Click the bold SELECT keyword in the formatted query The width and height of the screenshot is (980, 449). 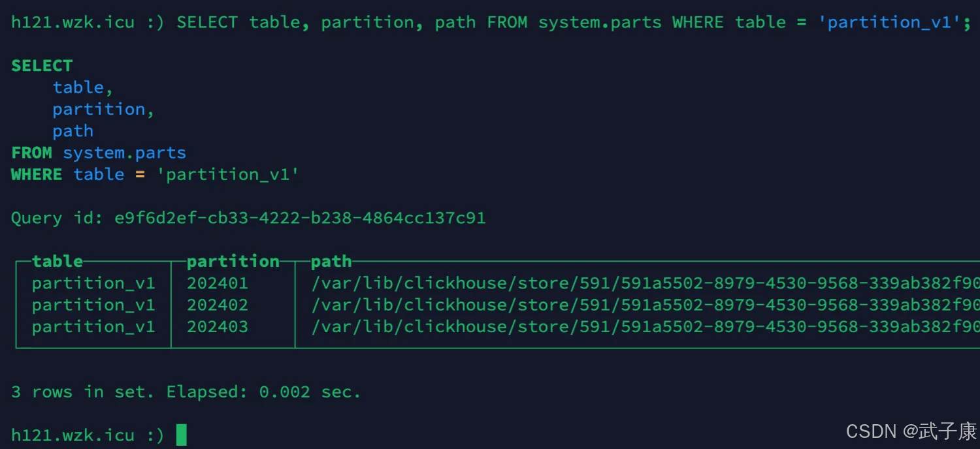[42, 66]
